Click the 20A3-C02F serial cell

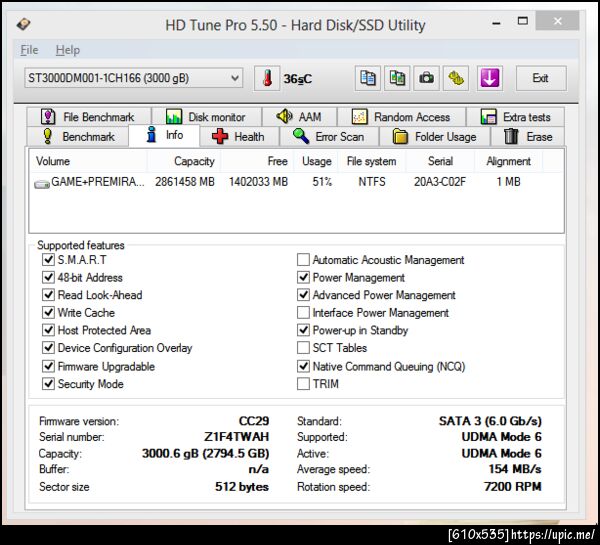pos(440,182)
